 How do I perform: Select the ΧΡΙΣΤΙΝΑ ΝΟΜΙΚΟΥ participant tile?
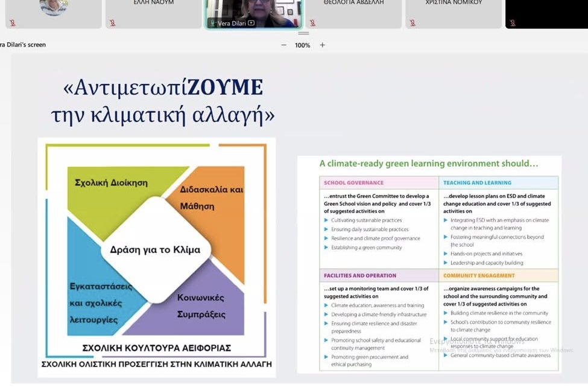click(x=454, y=13)
